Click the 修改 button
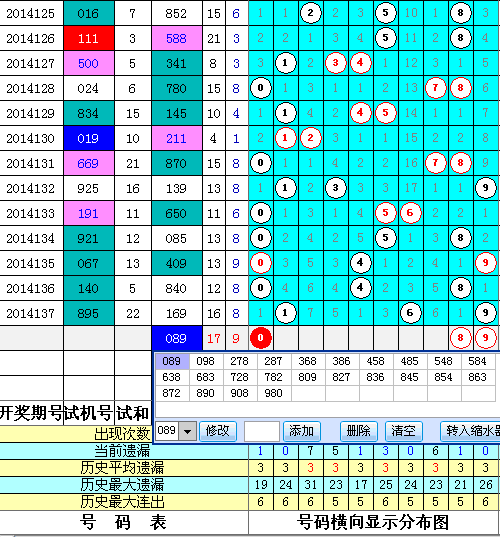Viewport: 500px width, 537px height. click(218, 431)
